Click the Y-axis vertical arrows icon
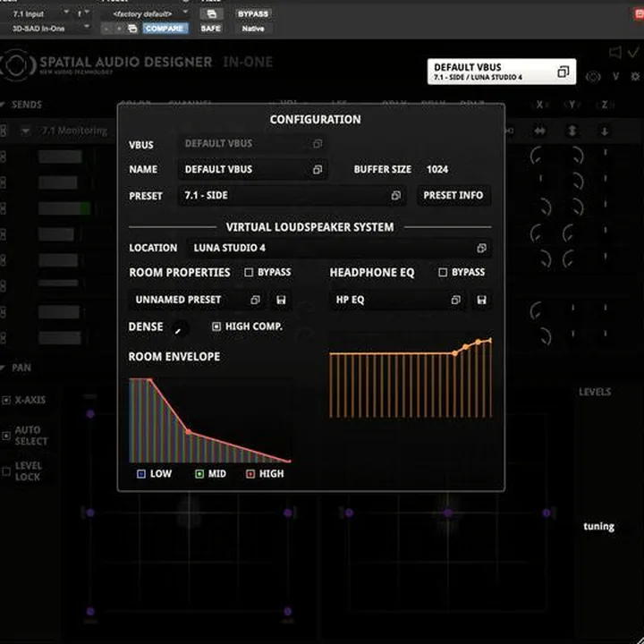 click(x=572, y=131)
